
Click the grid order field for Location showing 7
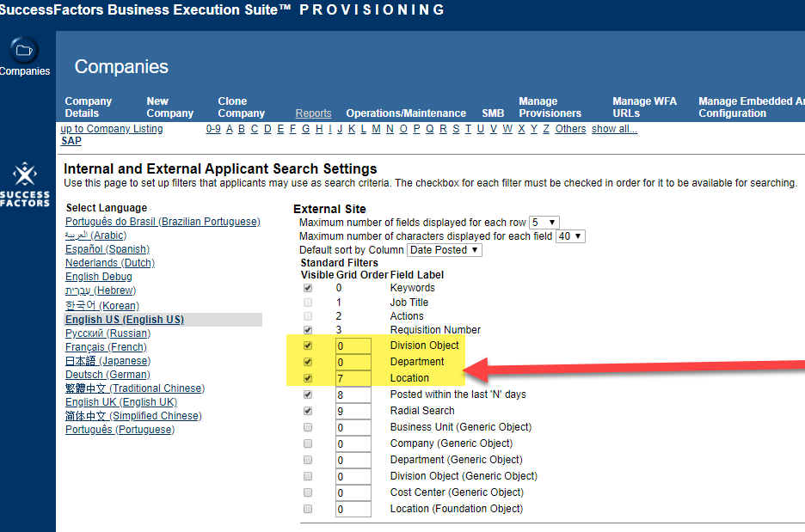(353, 379)
